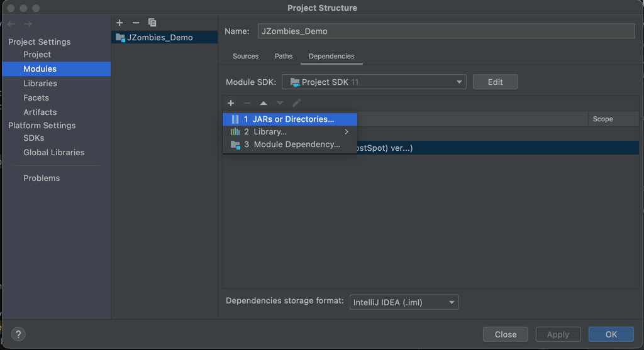Copy the selected module

152,23
